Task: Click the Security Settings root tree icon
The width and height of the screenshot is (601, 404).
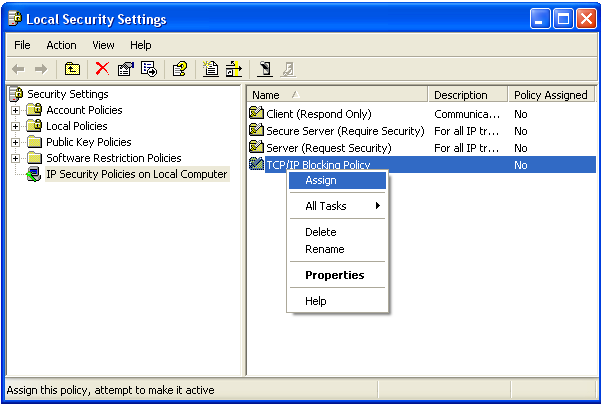Action: pyautogui.click(x=16, y=94)
